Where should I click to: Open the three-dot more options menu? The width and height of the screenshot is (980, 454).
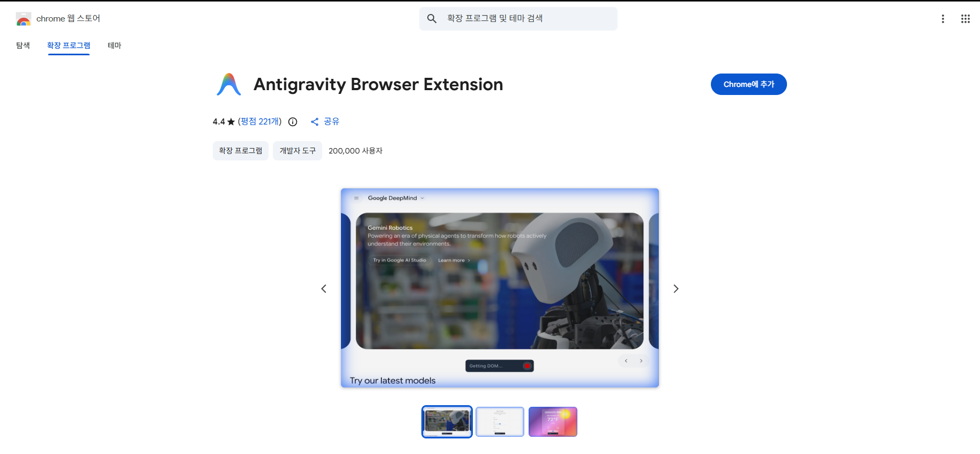[x=943, y=19]
